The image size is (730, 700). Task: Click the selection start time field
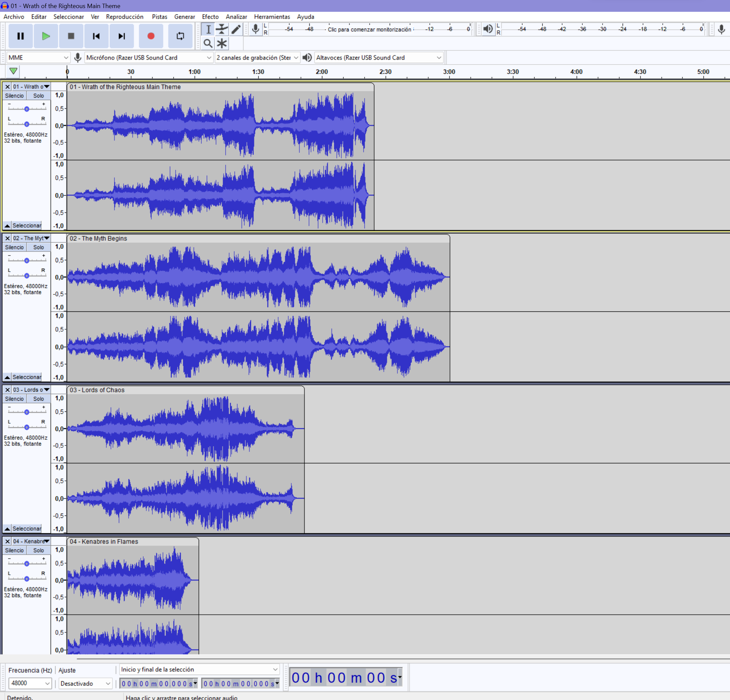click(x=159, y=684)
